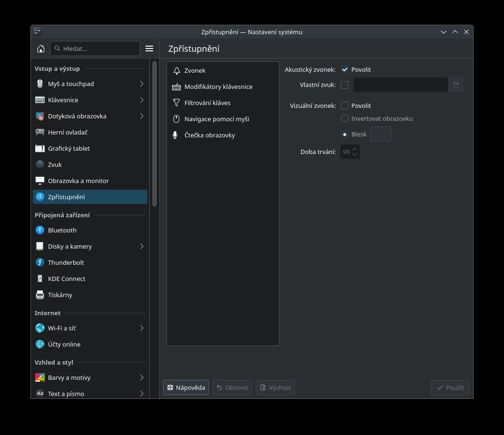The image size is (504, 435).
Task: Disable the Akustický zvonek Povolit checkbox
Action: tap(345, 69)
